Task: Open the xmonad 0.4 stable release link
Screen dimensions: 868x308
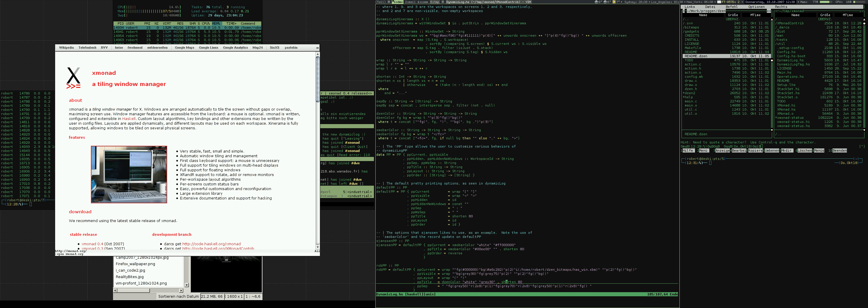Action: pyautogui.click(x=92, y=244)
